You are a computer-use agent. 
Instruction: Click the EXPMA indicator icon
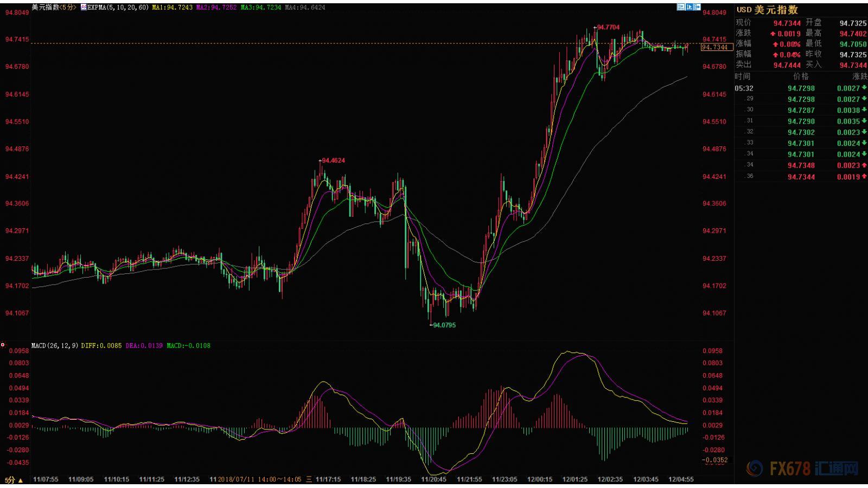[83, 8]
